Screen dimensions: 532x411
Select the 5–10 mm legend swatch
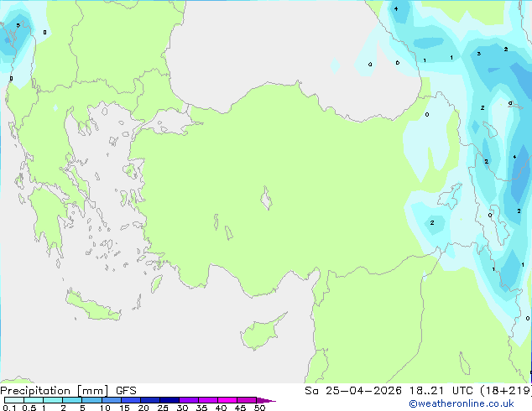pyautogui.click(x=91, y=400)
